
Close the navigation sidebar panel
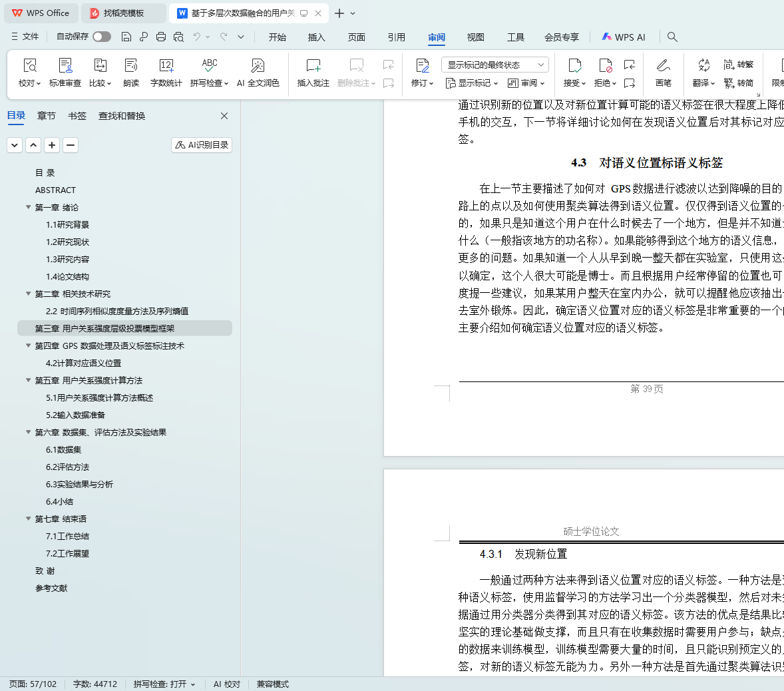click(224, 116)
